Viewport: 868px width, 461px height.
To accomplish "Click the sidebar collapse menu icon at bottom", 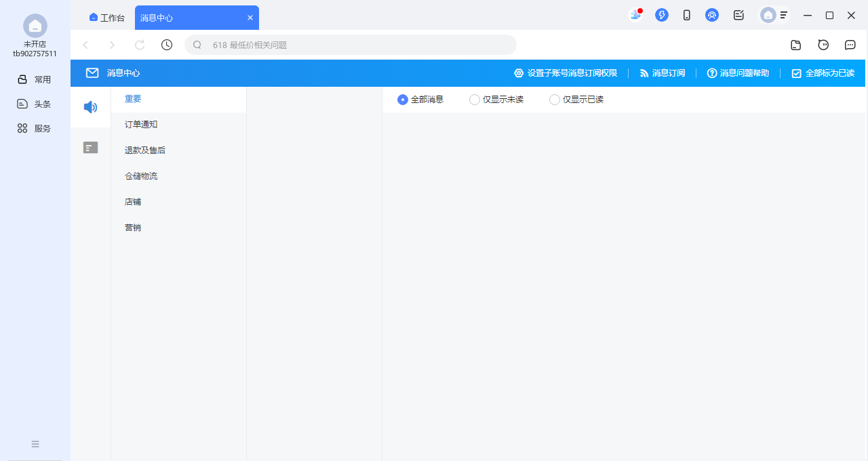I will 35,444.
